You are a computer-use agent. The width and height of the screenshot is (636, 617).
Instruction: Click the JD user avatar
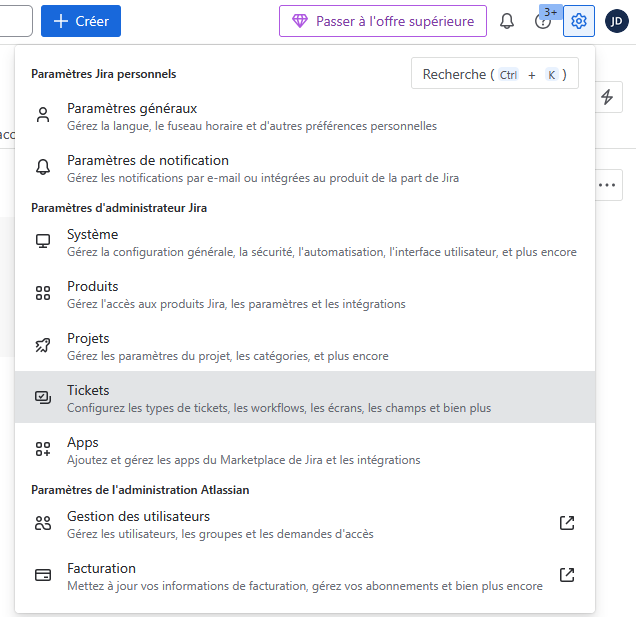pyautogui.click(x=616, y=21)
